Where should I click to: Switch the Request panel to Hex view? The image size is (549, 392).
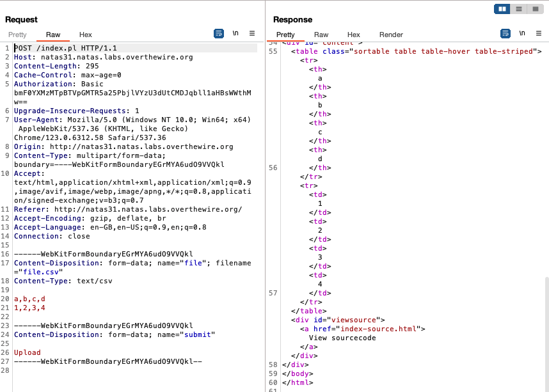(x=85, y=35)
